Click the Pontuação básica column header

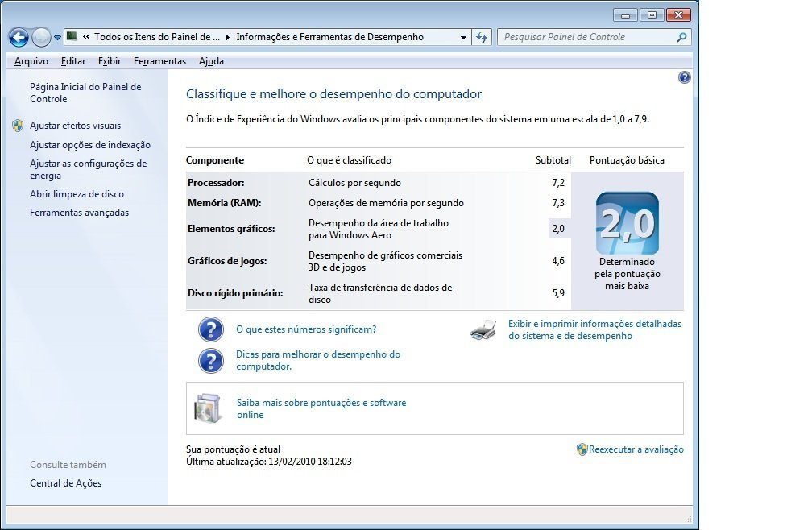point(627,160)
